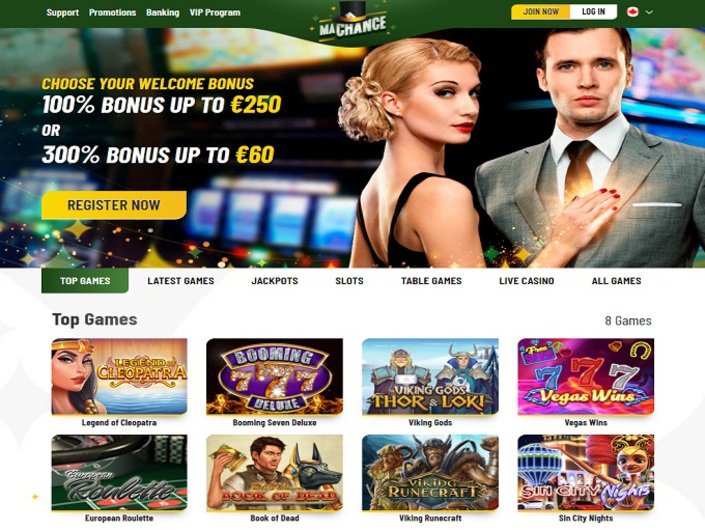The image size is (705, 530).
Task: Click the Join Now button
Action: (541, 12)
